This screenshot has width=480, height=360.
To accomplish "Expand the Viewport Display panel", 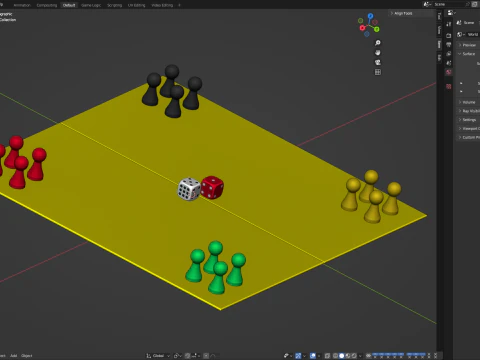I will click(468, 128).
